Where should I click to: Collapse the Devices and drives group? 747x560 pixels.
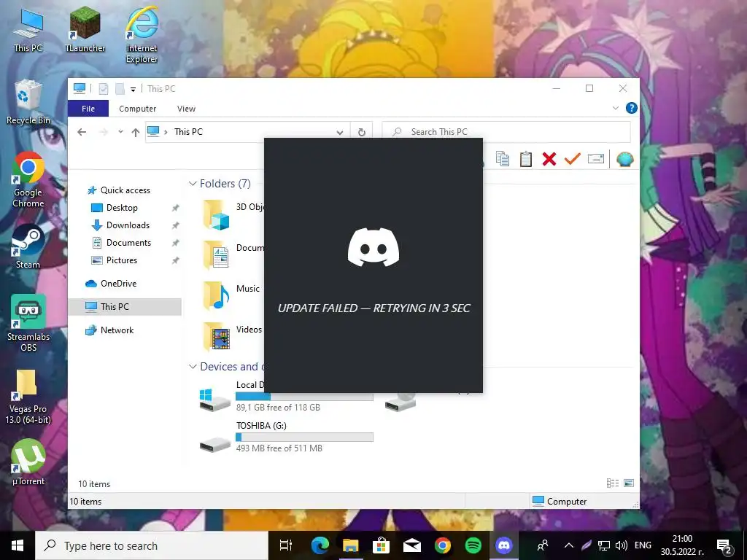[x=193, y=366]
